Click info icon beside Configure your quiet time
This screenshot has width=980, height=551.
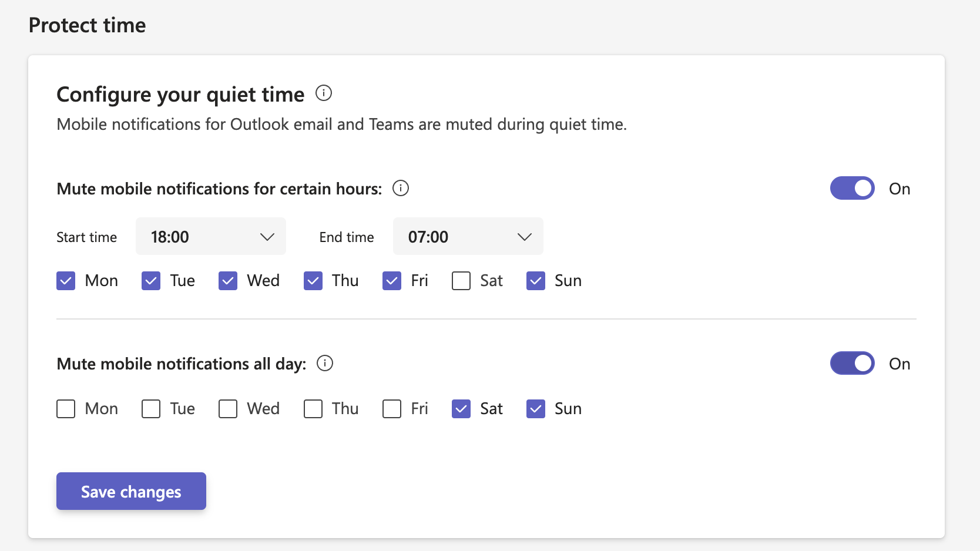coord(324,93)
